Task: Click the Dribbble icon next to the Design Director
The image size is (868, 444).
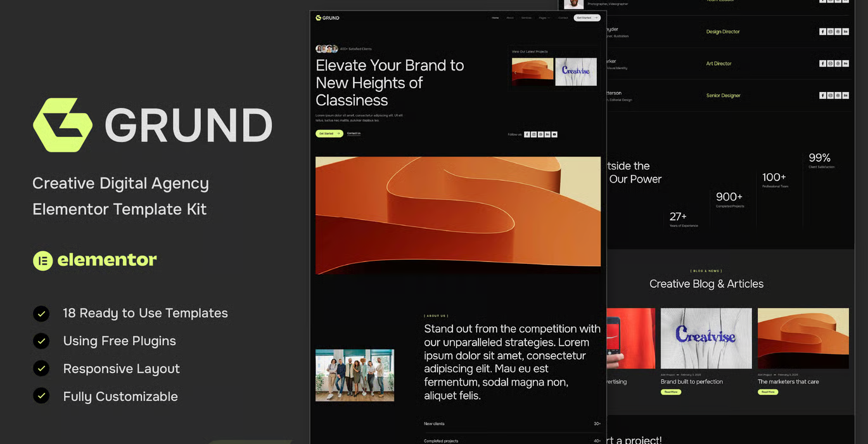Action: coord(838,31)
